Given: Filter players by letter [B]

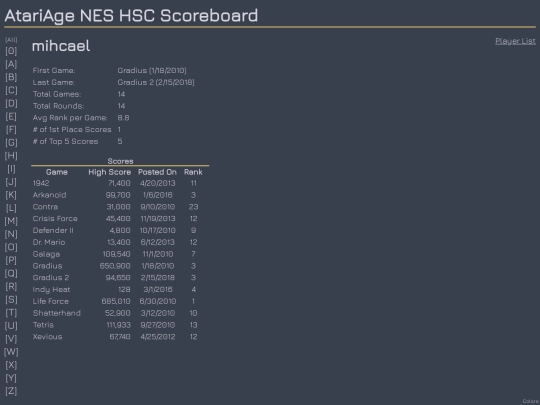Looking at the screenshot, I should (11, 77).
